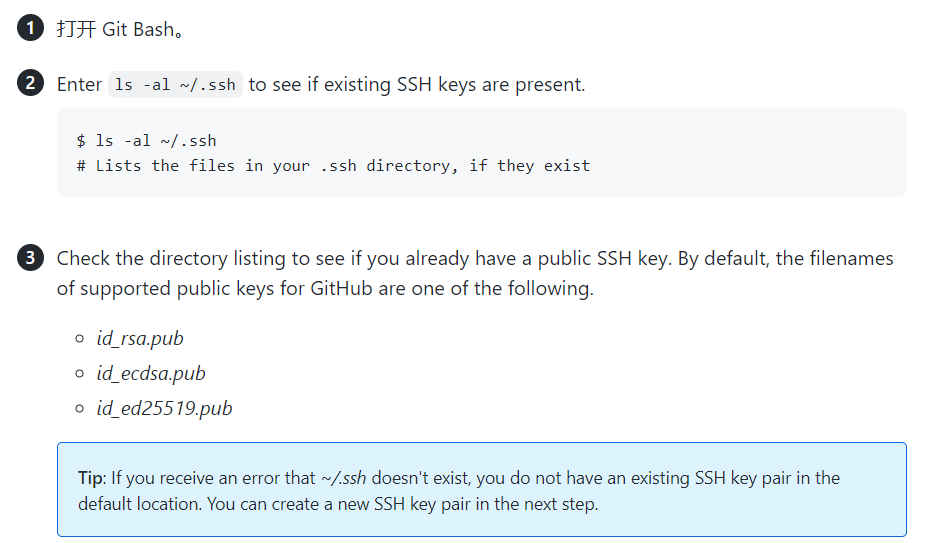Viewport: 928px width, 543px height.
Task: Click the inline code ls -al ~/.ssh
Action: [175, 85]
